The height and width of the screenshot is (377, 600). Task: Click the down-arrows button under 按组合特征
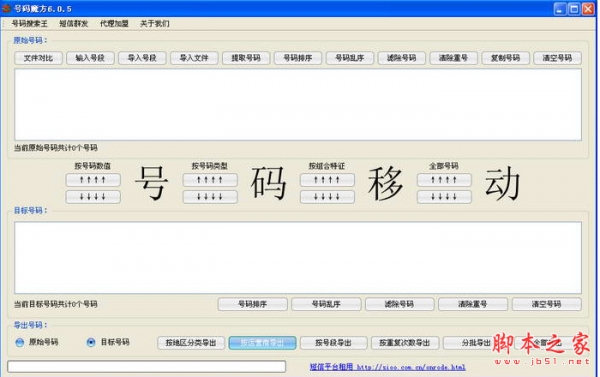coord(327,197)
